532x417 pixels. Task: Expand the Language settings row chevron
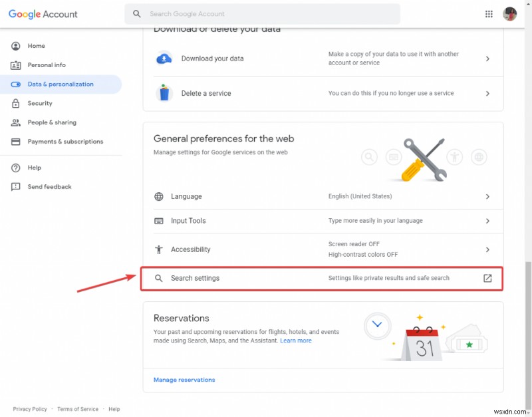point(487,196)
